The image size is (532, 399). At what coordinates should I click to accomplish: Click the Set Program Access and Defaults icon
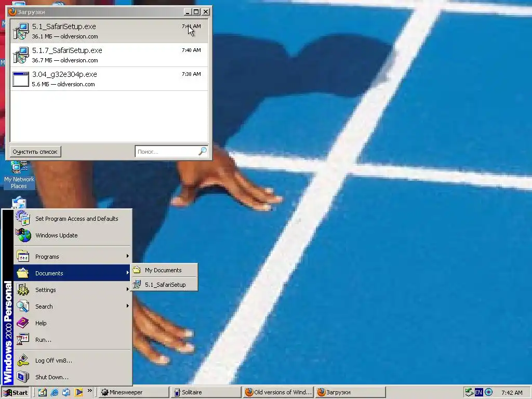(23, 218)
